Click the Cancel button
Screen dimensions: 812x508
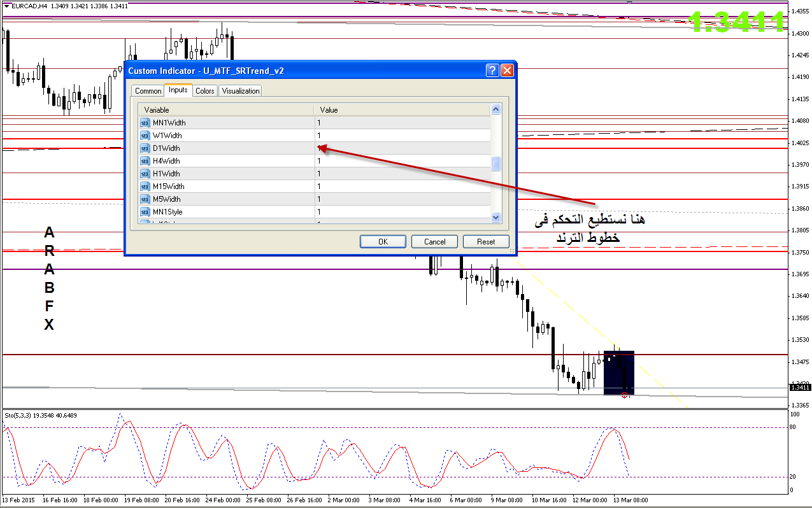point(435,242)
